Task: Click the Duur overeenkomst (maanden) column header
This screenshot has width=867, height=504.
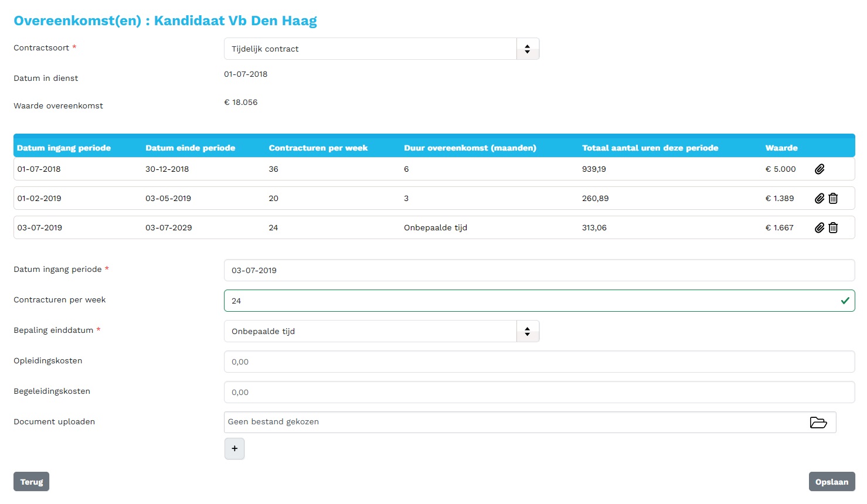Action: [470, 148]
